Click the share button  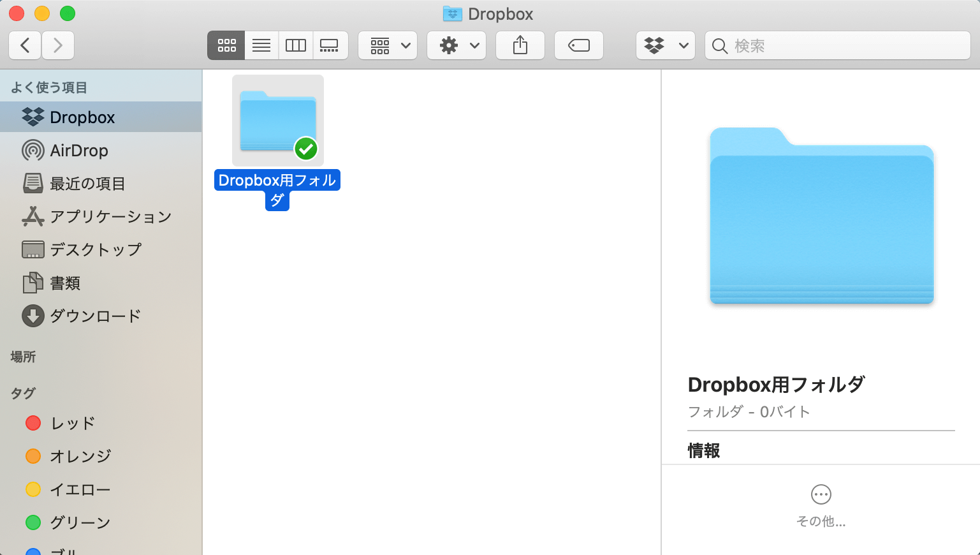[520, 45]
